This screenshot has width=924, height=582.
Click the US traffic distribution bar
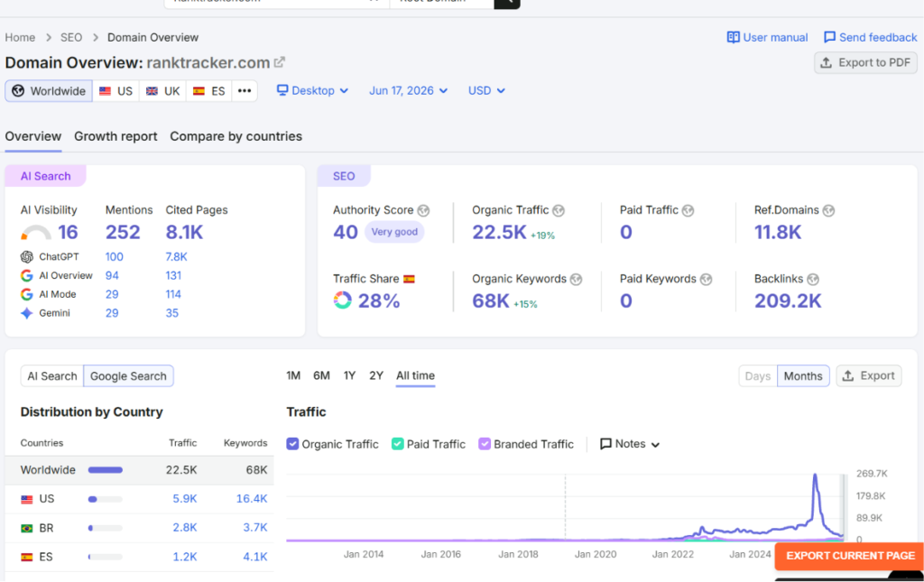click(x=106, y=499)
